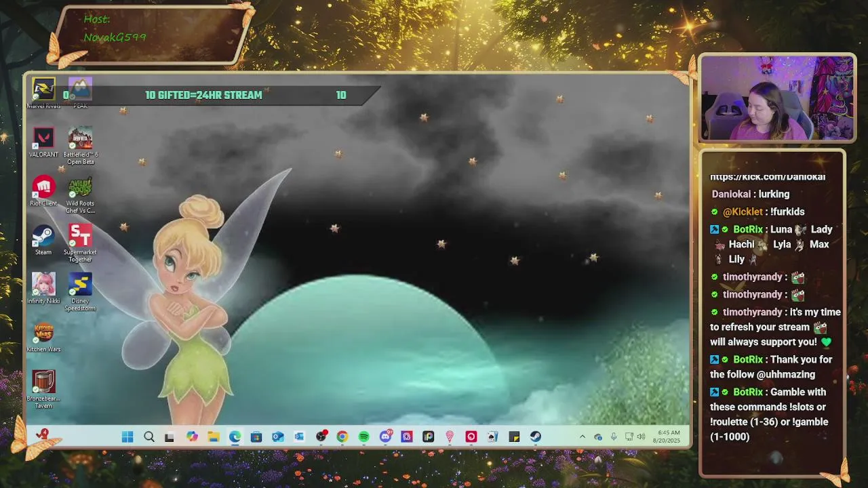The image size is (868, 488).
Task: Open the PEAK desktop shortcut
Action: tap(80, 93)
